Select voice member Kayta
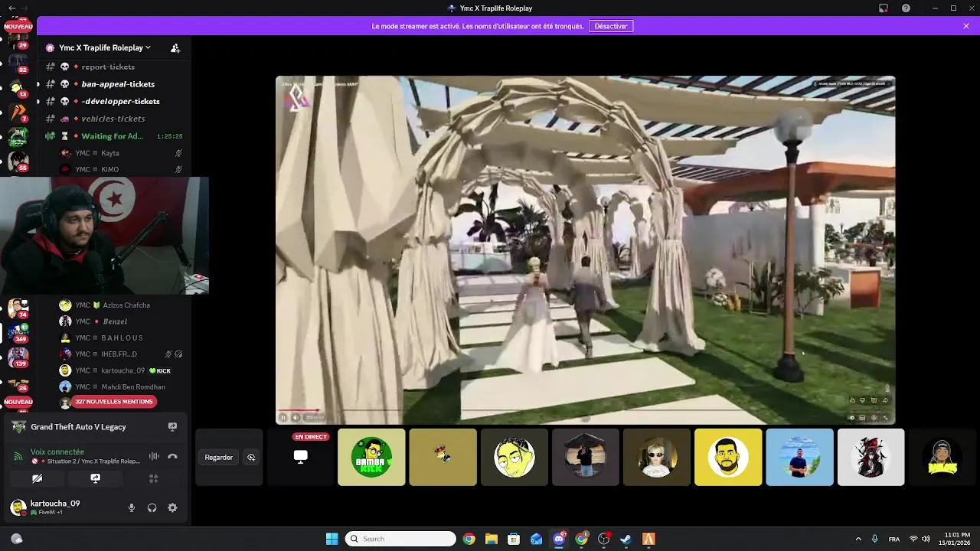 [x=122, y=153]
